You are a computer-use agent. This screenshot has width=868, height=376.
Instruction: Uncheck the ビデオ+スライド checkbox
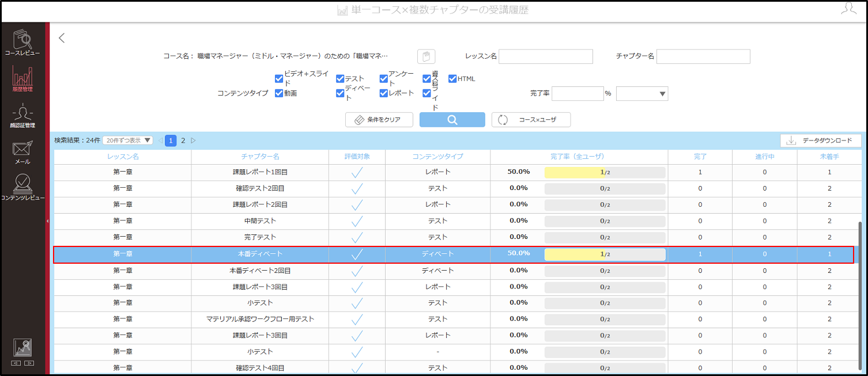click(279, 79)
